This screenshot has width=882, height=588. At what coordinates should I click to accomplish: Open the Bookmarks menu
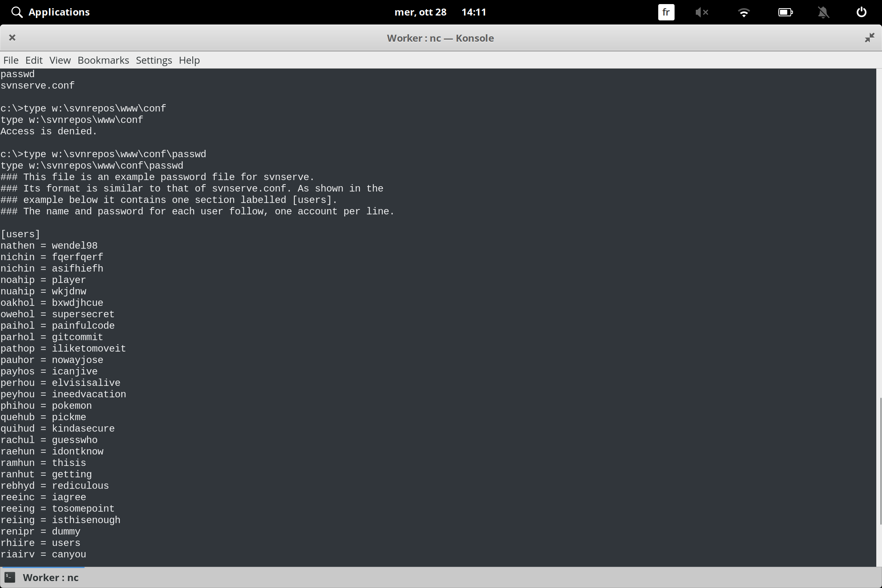[103, 60]
